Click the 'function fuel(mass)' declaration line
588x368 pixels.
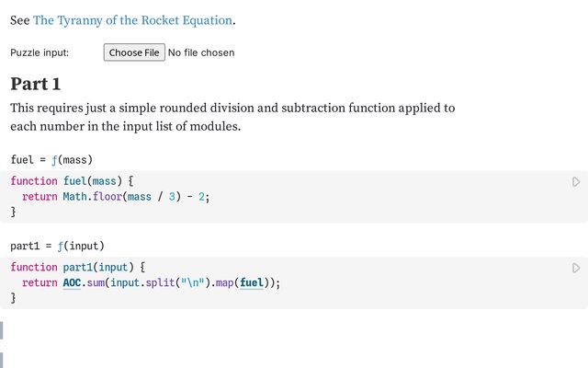(72, 181)
